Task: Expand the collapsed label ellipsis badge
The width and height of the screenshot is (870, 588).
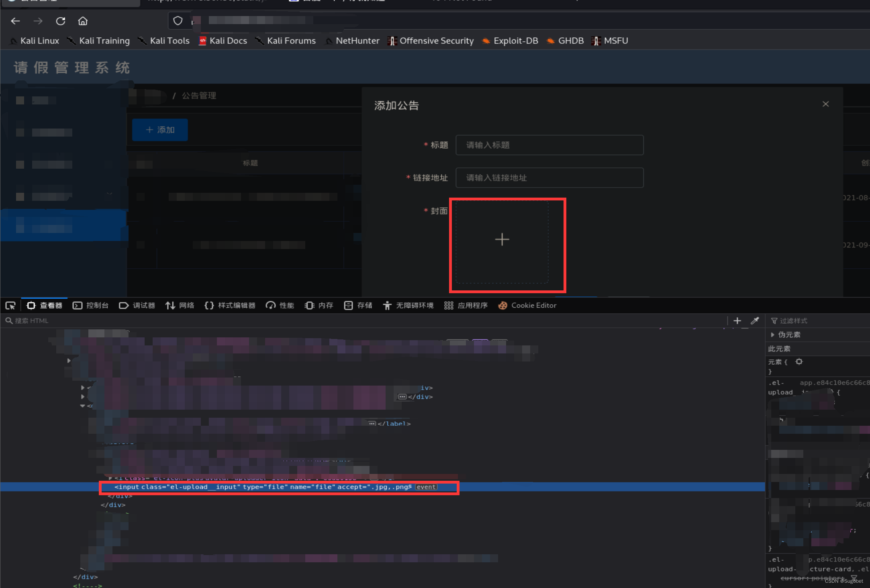Action: click(x=372, y=423)
